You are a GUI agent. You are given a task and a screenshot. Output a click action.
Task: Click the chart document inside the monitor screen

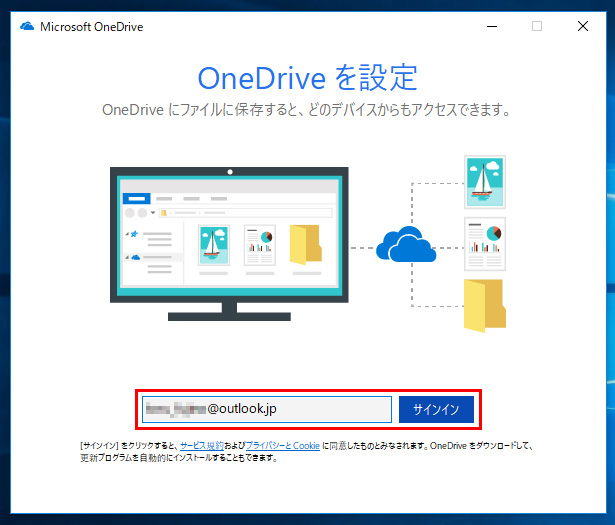point(259,244)
